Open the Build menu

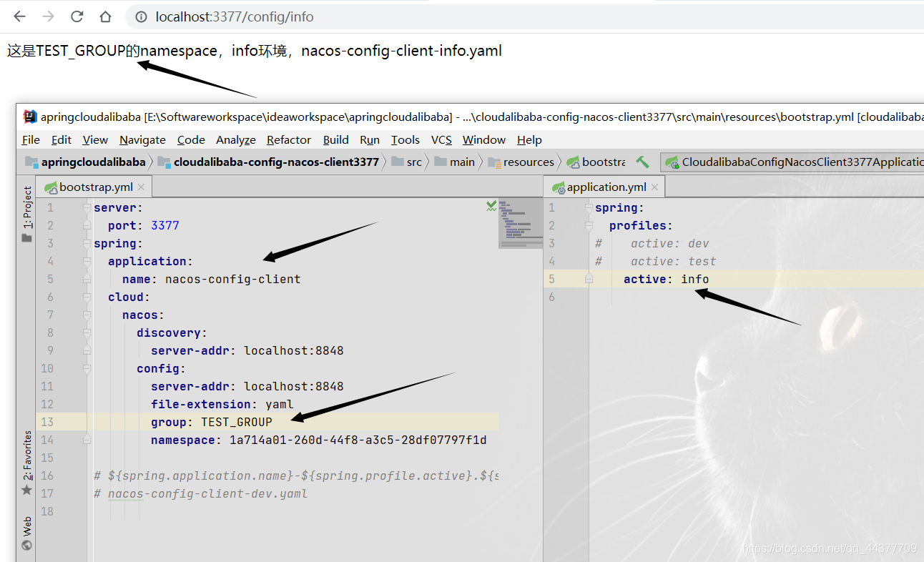pos(336,139)
